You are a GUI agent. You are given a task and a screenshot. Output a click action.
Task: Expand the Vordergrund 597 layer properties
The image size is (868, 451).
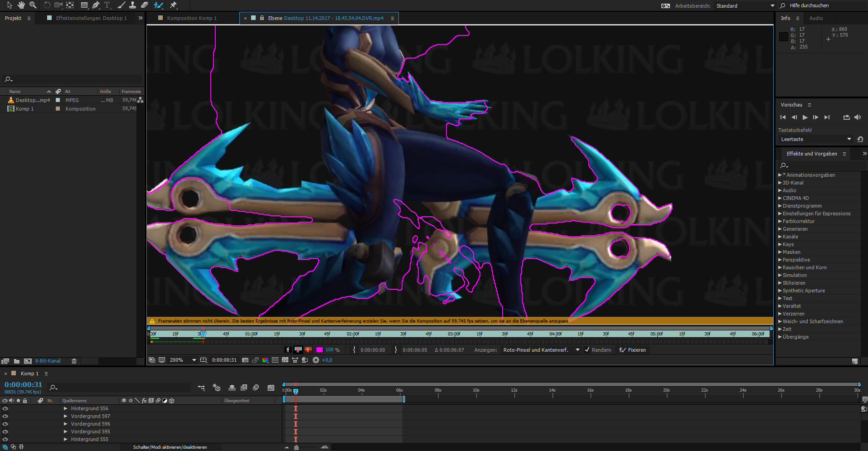pyautogui.click(x=66, y=416)
